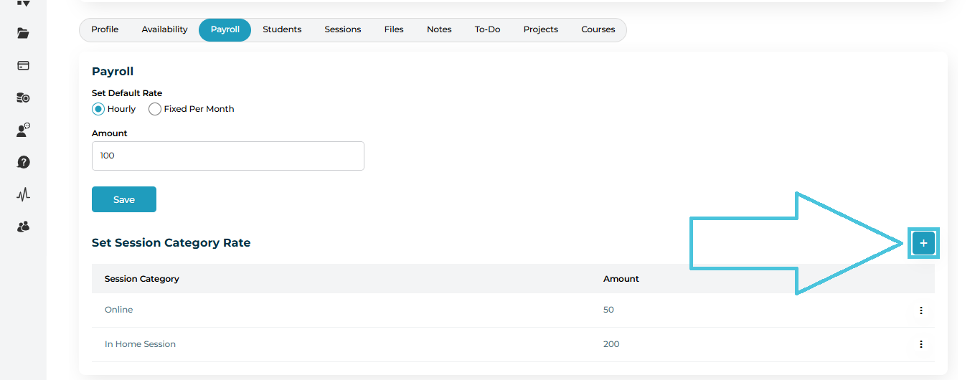Open the help question mark icon
This screenshot has width=980, height=380.
pyautogui.click(x=23, y=162)
